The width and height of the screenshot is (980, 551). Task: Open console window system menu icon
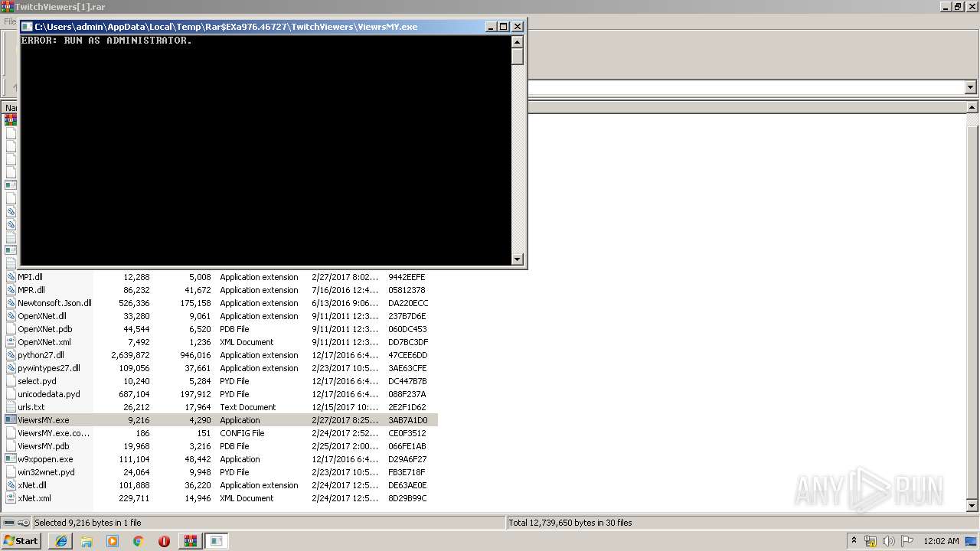(27, 26)
